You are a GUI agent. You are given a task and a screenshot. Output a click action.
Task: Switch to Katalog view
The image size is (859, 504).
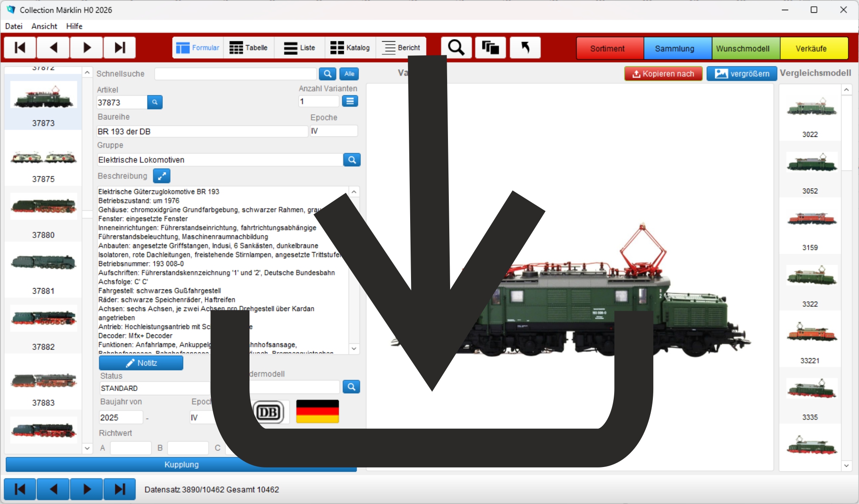[350, 48]
